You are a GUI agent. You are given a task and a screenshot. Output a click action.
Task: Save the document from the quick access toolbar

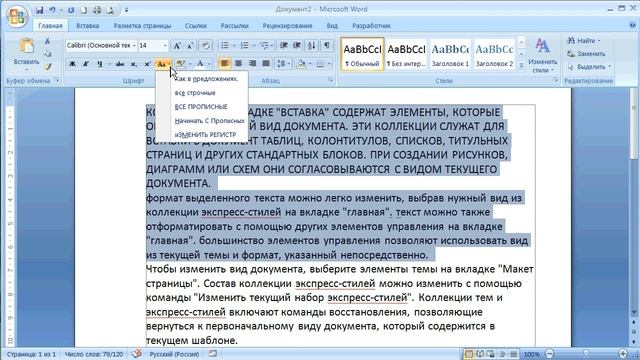point(39,10)
